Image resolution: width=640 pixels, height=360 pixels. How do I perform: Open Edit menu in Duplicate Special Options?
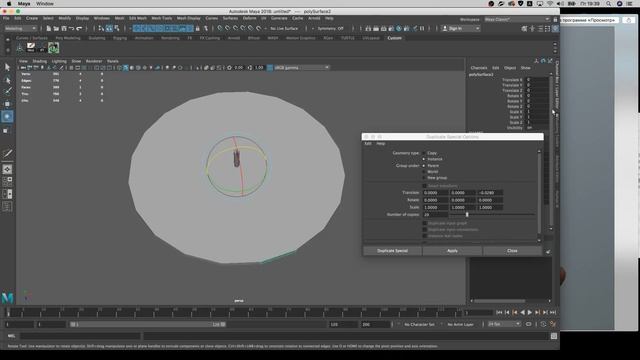click(368, 144)
